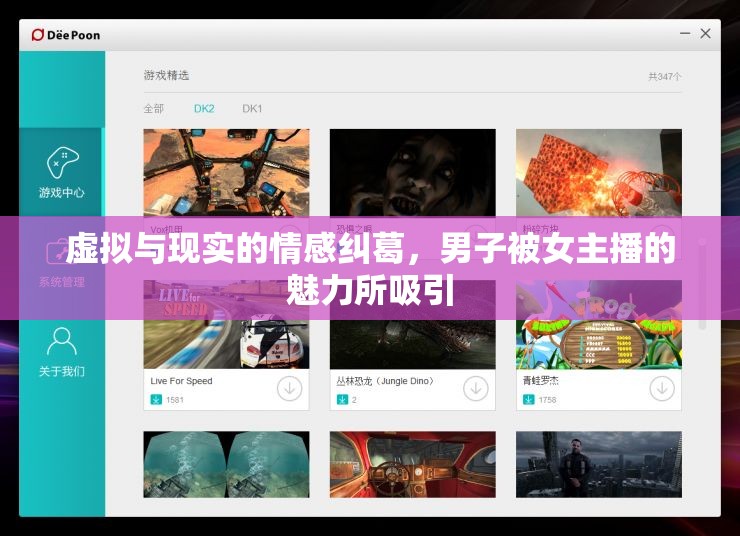Viewport: 740px width, 536px height.
Task: Minimize the DeePoon window
Action: pyautogui.click(x=685, y=34)
